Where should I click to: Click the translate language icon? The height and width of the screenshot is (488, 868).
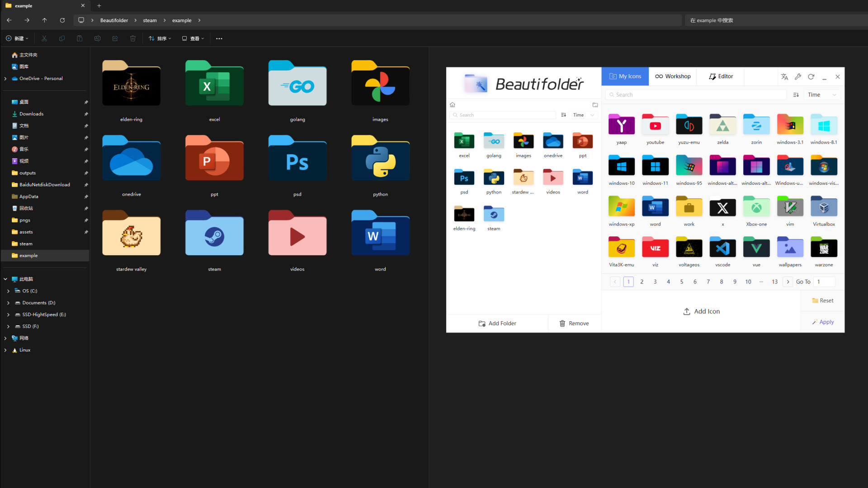click(784, 77)
